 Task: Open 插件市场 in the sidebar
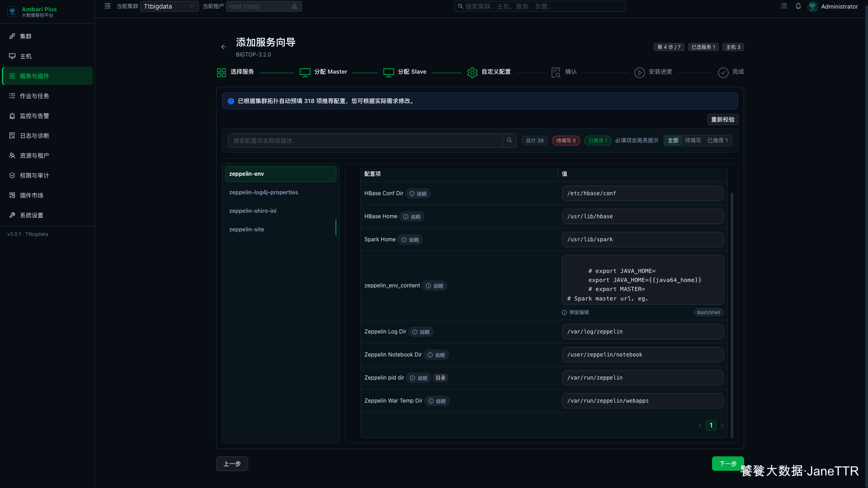(47, 195)
